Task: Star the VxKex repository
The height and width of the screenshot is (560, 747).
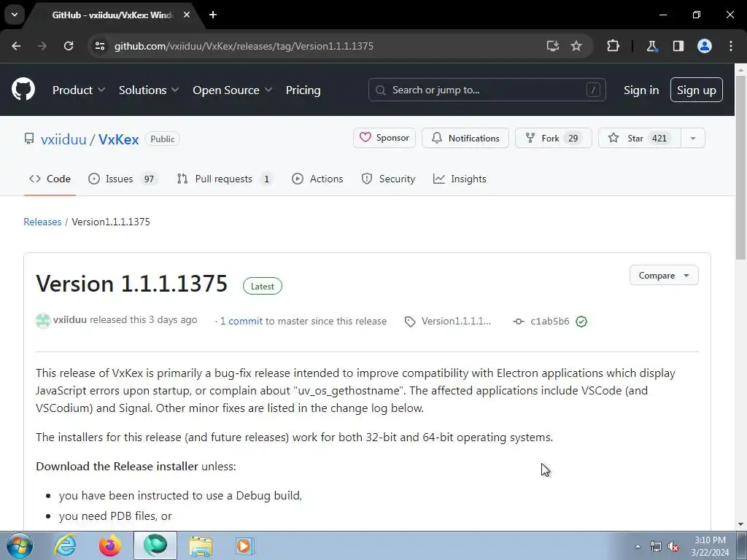Action: click(639, 138)
